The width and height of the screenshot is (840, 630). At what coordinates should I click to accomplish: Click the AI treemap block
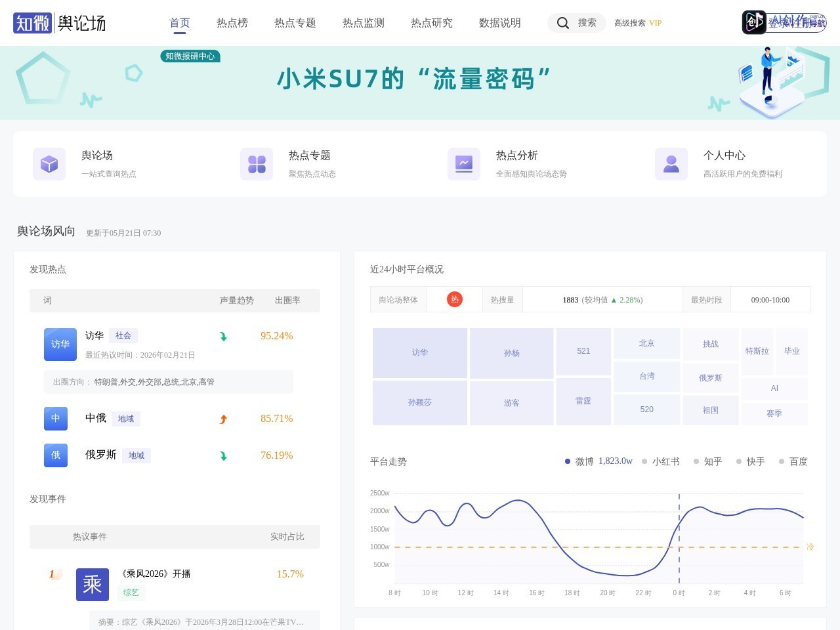[x=774, y=389]
